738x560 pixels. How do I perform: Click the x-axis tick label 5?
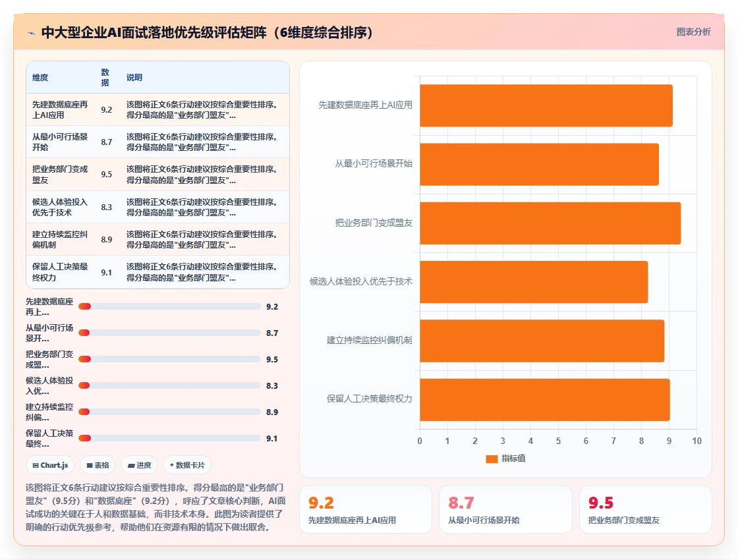coord(558,441)
